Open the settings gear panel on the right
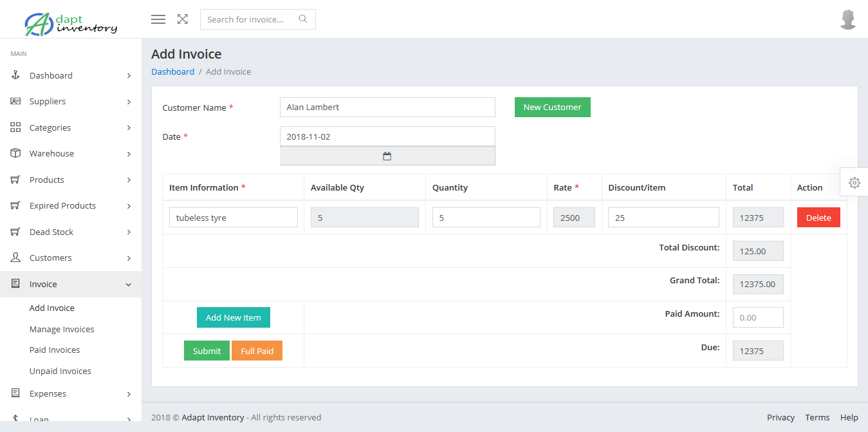868x432 pixels. (x=855, y=183)
